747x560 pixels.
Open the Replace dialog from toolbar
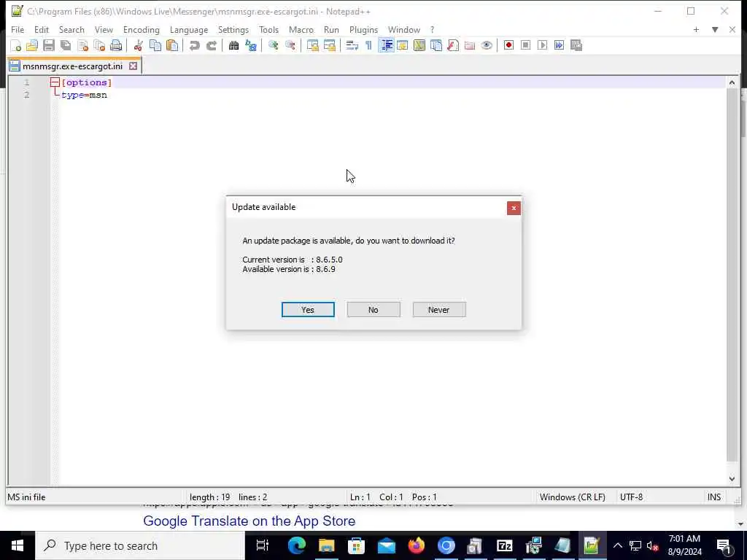click(251, 45)
